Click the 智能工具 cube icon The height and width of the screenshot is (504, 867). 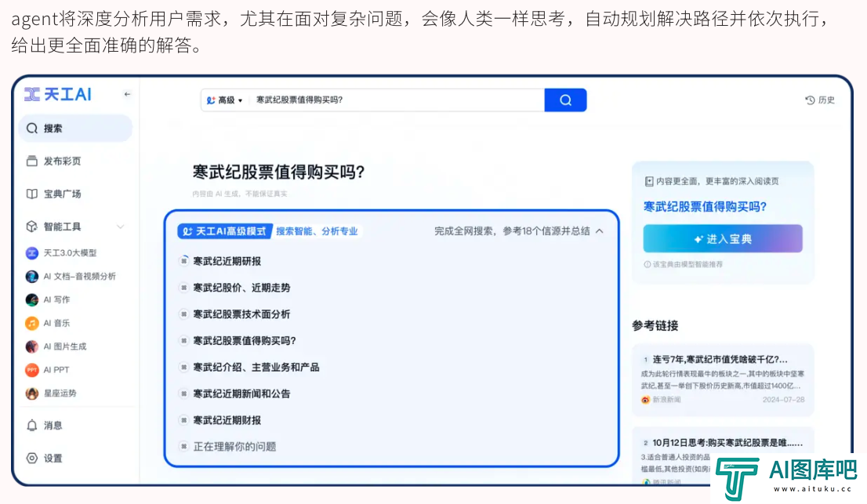click(31, 227)
